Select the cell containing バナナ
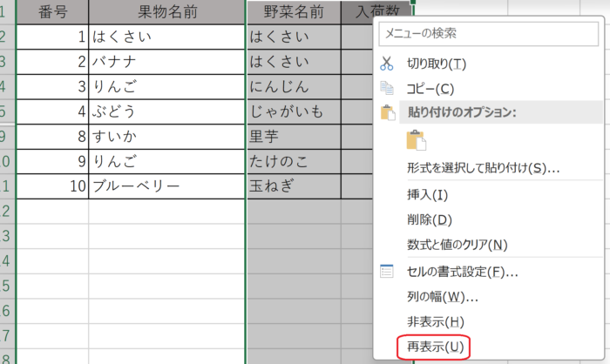 (166, 62)
